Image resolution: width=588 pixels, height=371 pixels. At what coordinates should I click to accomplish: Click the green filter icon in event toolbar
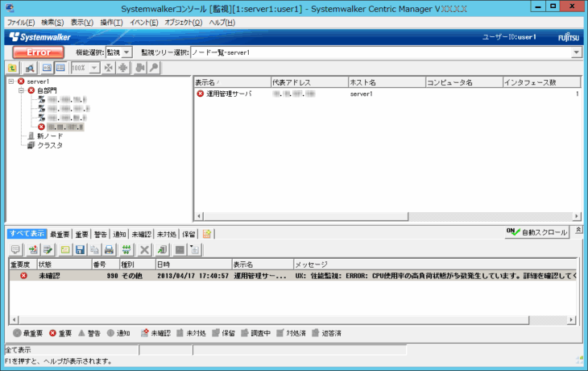tap(126, 250)
